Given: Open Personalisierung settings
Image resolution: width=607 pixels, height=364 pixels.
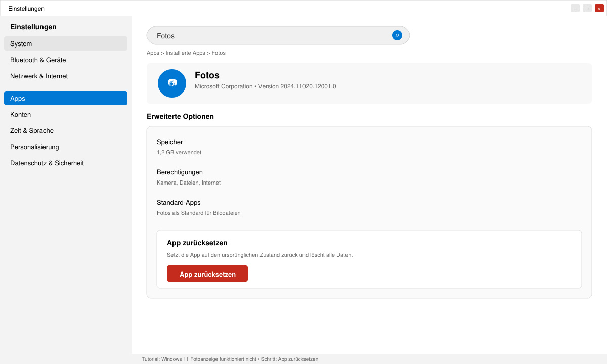Looking at the screenshot, I should tap(66, 147).
